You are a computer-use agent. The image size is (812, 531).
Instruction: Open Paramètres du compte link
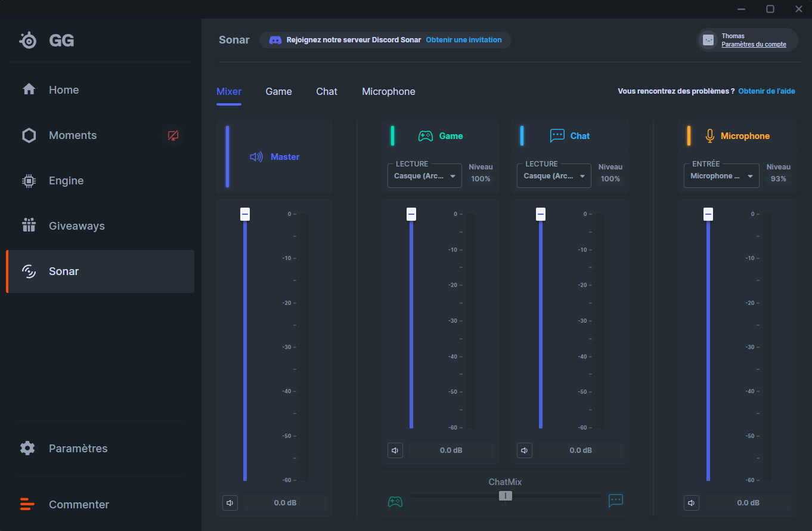[x=754, y=44]
